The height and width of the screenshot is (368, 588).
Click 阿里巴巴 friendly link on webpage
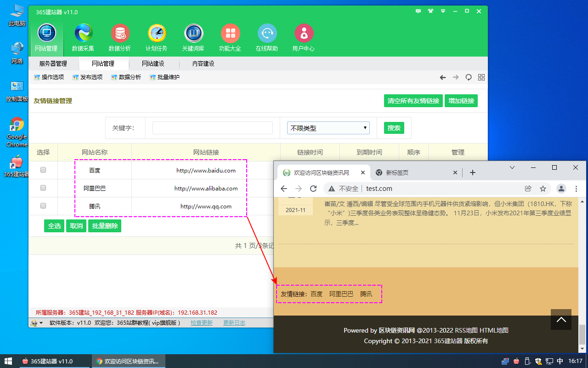click(x=341, y=294)
